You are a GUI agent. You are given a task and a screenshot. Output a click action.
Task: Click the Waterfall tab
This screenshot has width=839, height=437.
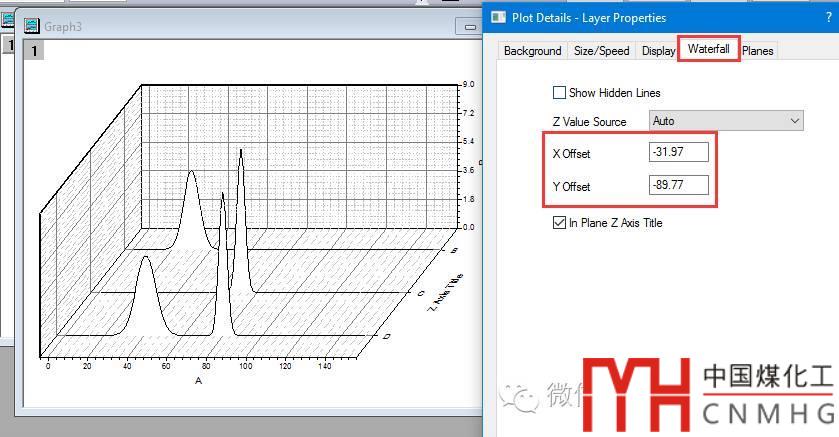[708, 49]
